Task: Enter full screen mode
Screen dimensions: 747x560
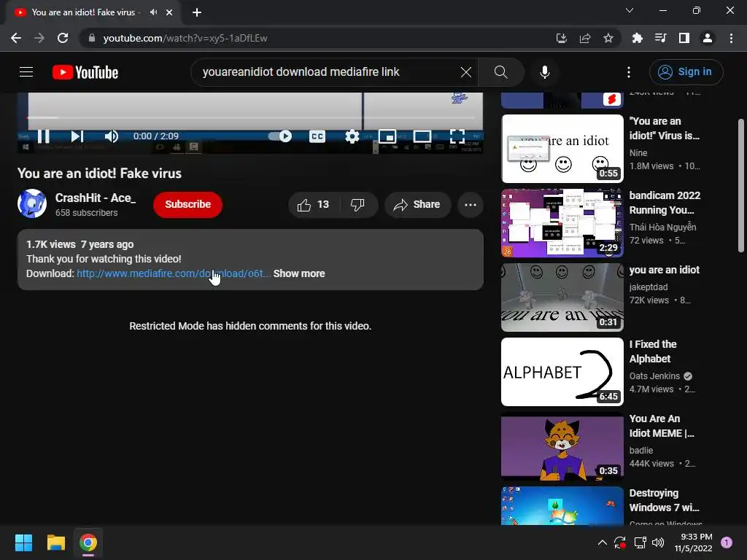Action: click(457, 136)
